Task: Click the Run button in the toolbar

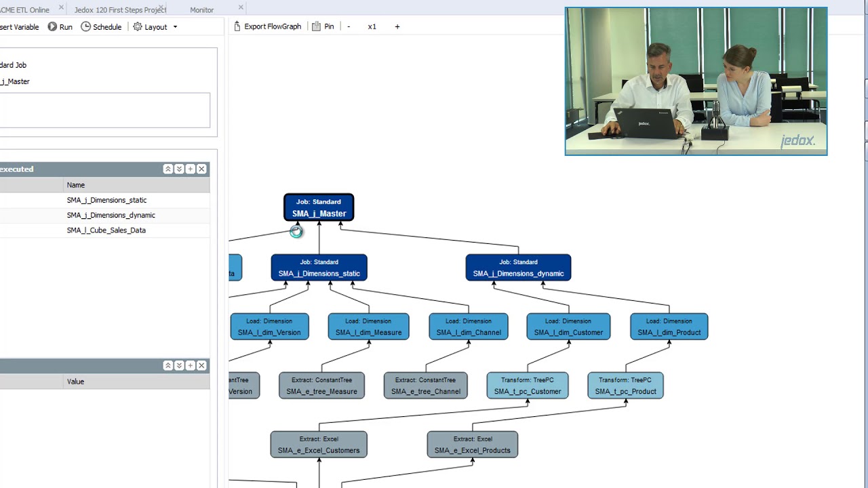Action: pos(60,27)
